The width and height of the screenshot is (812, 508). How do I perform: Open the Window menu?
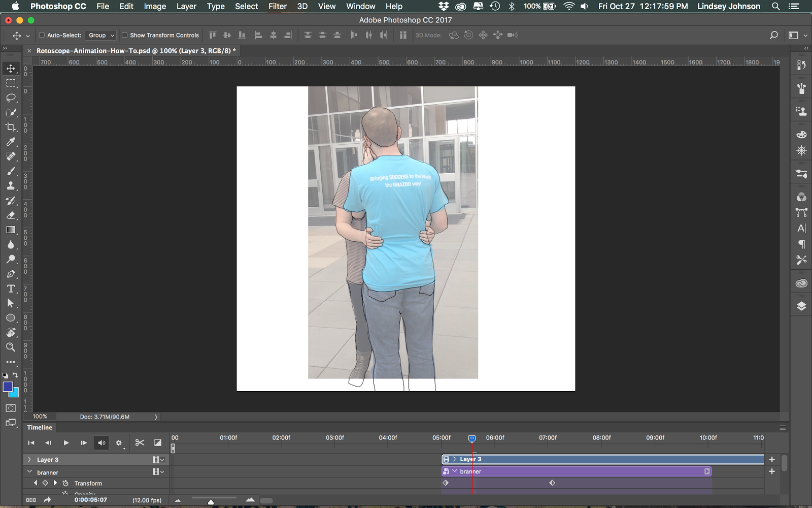click(x=360, y=6)
